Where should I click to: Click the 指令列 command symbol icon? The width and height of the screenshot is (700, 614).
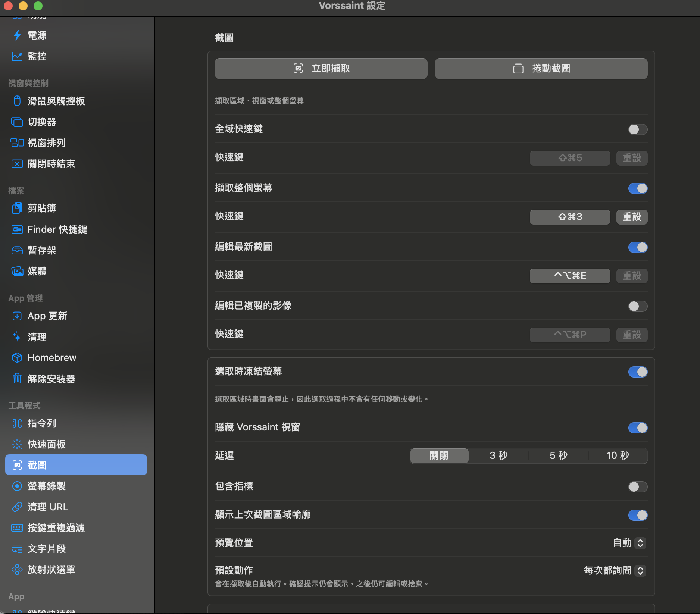pyautogui.click(x=17, y=423)
